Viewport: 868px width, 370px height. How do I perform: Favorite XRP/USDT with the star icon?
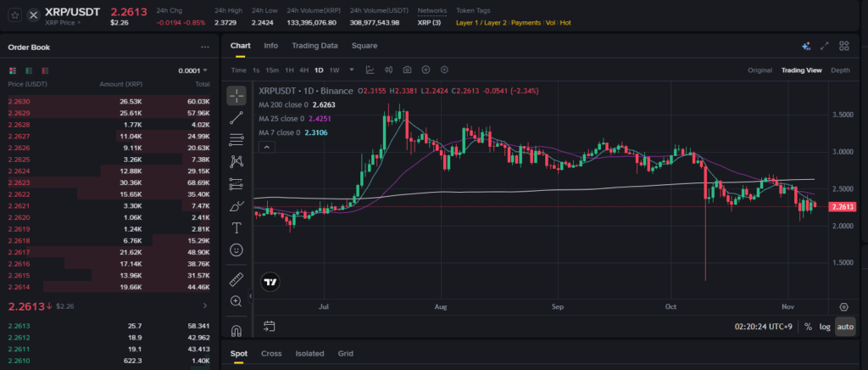coord(14,14)
